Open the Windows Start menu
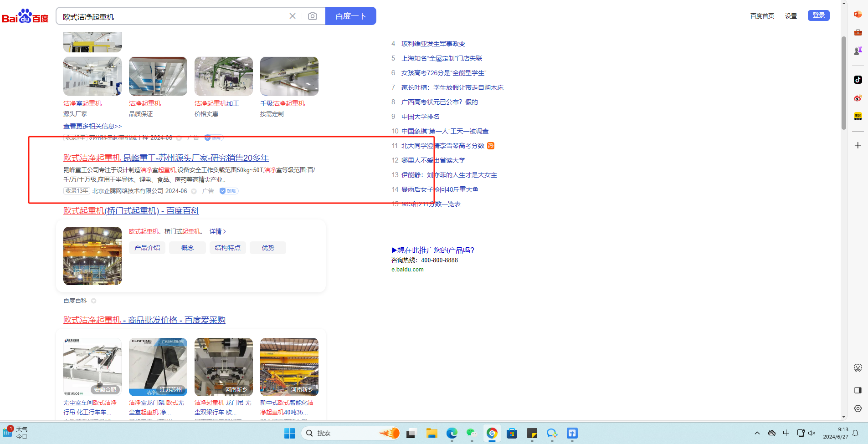Screen dimensions: 868x444 tap(289, 433)
